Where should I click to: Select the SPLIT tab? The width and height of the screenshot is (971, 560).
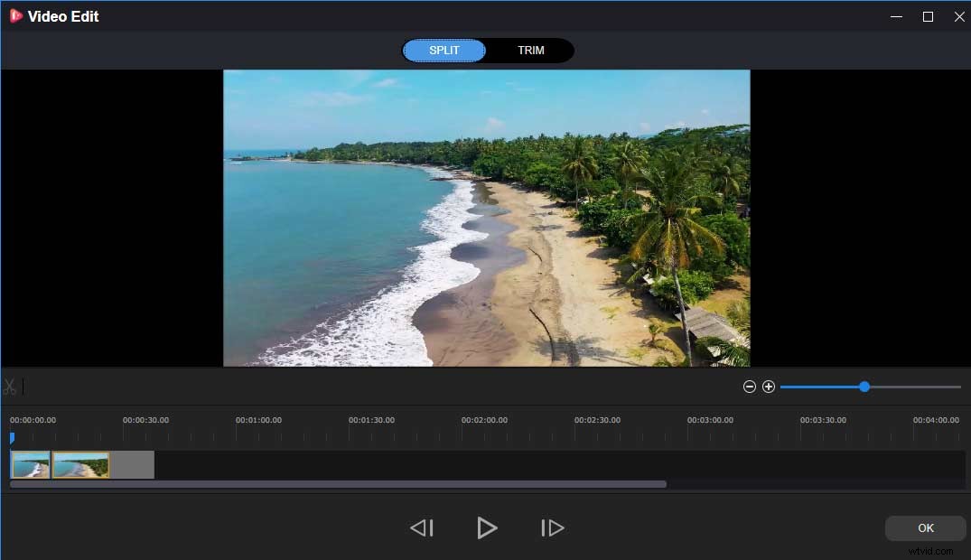443,50
